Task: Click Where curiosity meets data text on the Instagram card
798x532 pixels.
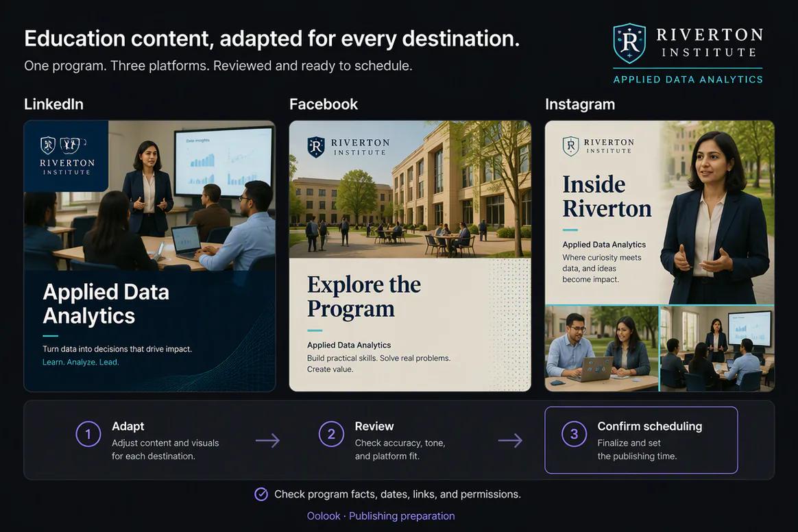Action: (x=601, y=268)
